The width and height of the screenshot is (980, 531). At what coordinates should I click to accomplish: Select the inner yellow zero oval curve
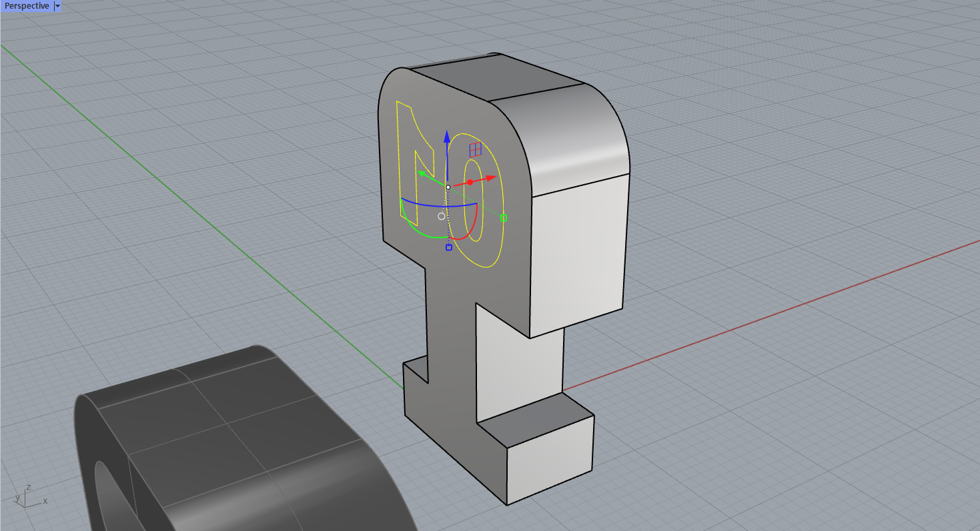click(482, 200)
